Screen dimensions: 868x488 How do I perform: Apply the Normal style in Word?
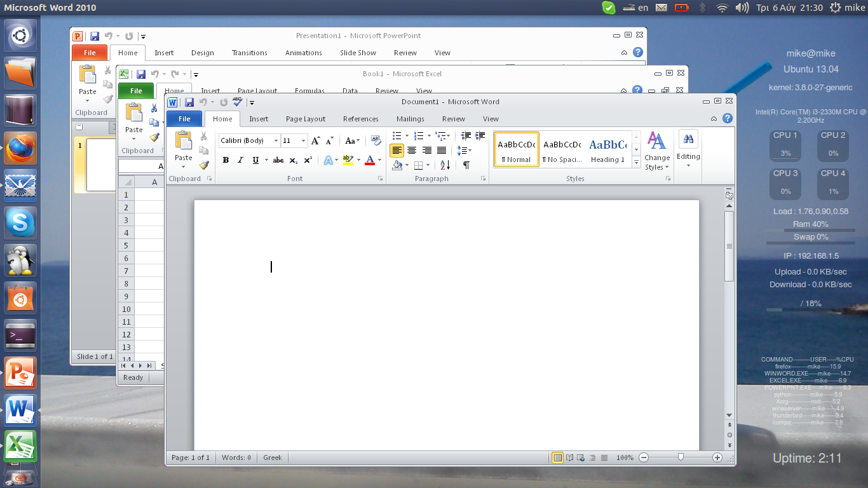tap(517, 149)
